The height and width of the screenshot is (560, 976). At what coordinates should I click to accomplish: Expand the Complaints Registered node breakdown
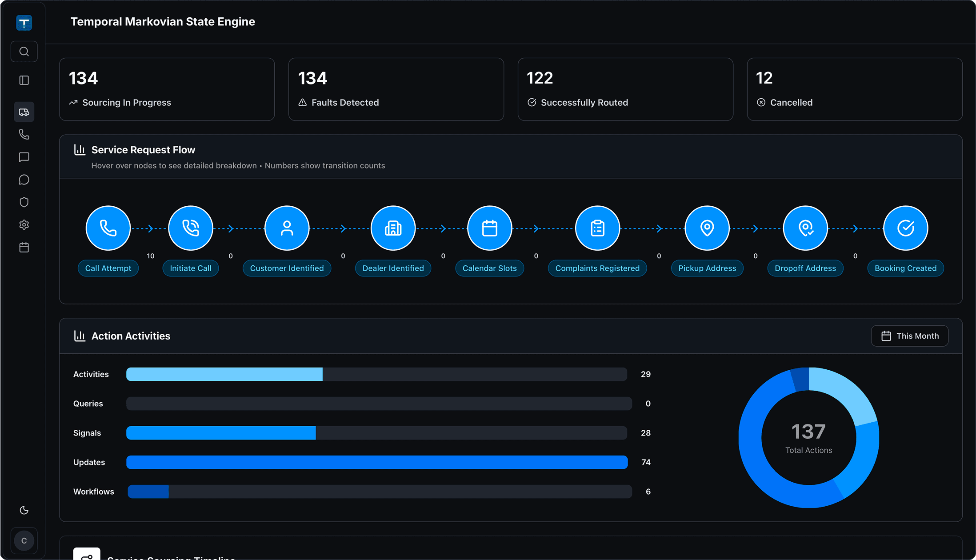click(597, 228)
